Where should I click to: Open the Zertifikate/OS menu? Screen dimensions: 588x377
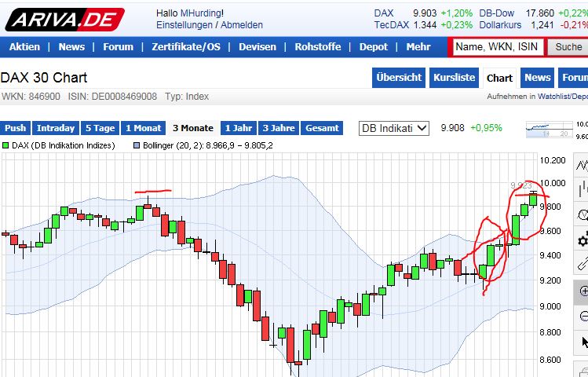pyautogui.click(x=186, y=47)
